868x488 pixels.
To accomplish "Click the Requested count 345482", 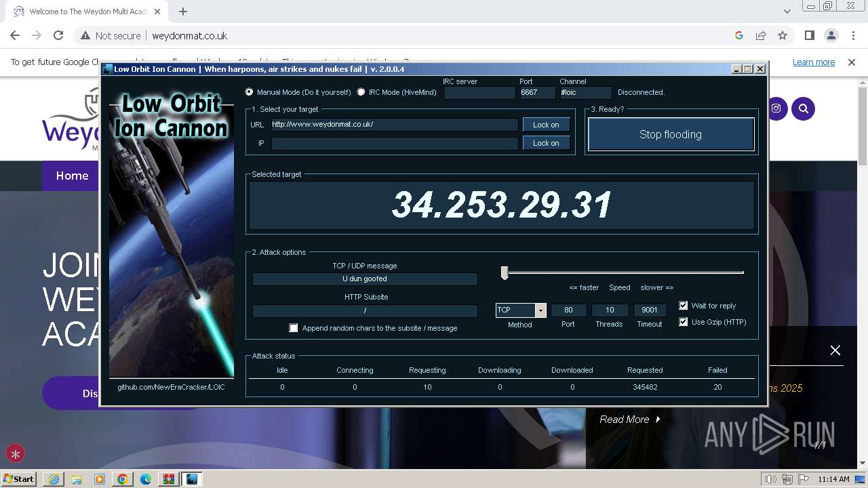I will (x=645, y=387).
